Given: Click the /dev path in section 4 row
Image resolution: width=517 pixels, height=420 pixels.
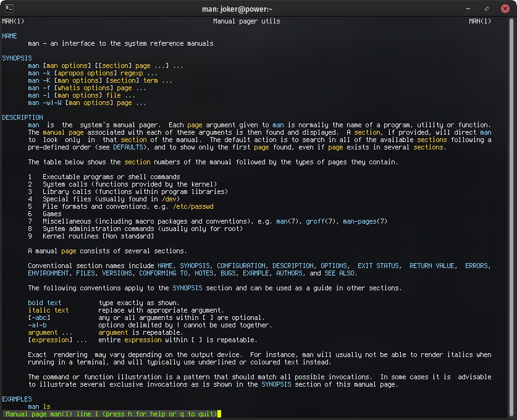Looking at the screenshot, I should point(169,199).
